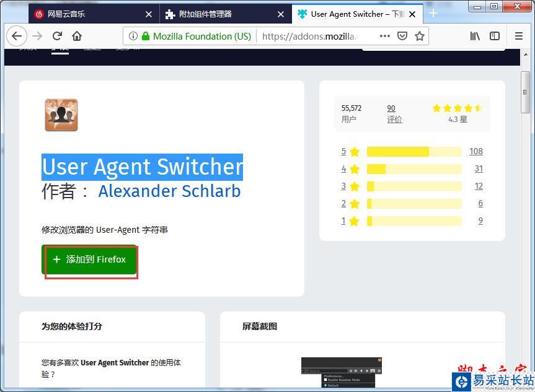Select the User Agent Switcher tab
The height and width of the screenshot is (392, 535).
pos(357,14)
